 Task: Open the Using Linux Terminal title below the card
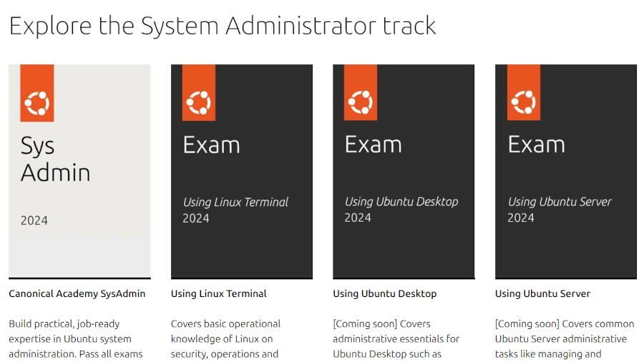point(218,293)
